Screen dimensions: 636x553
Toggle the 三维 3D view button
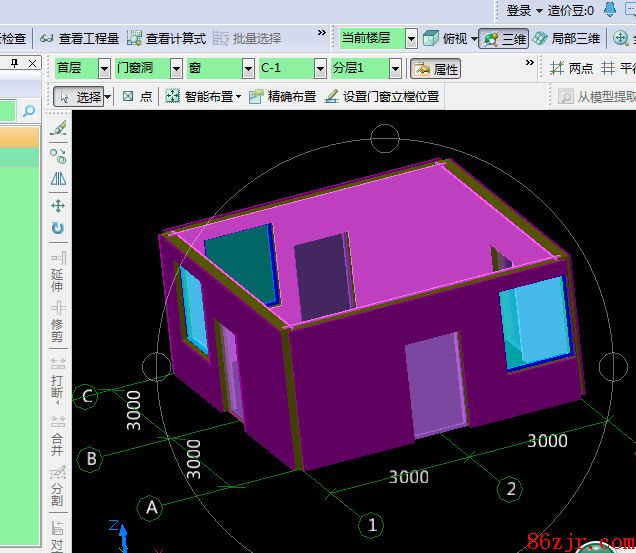click(504, 38)
